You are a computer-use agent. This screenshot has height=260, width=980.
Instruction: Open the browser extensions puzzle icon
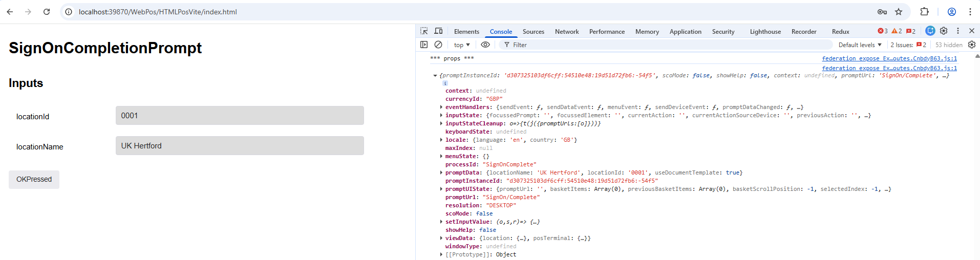click(924, 12)
